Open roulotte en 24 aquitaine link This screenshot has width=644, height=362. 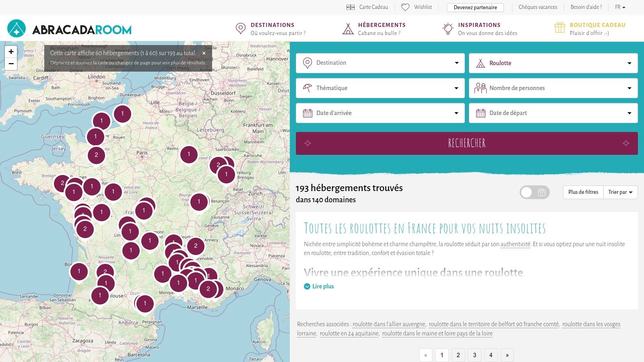(x=349, y=333)
